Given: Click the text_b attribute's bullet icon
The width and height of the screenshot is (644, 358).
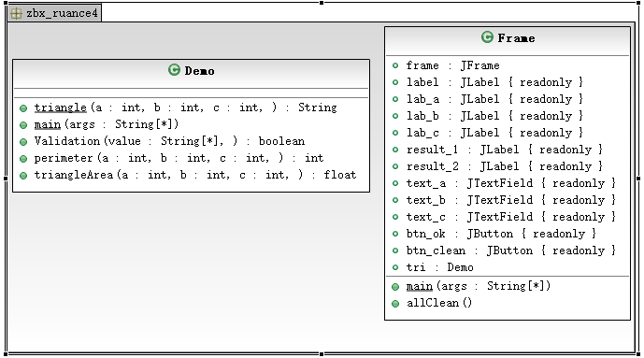Looking at the screenshot, I should click(x=395, y=200).
